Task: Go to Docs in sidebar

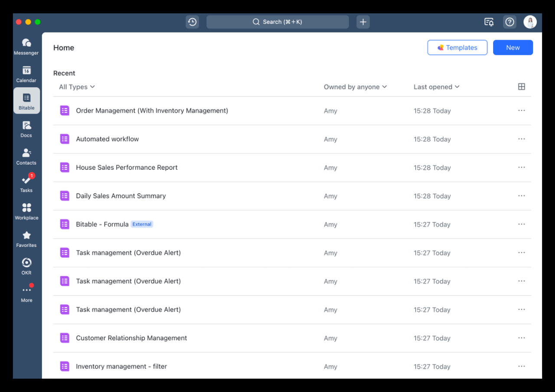Action: click(x=26, y=129)
